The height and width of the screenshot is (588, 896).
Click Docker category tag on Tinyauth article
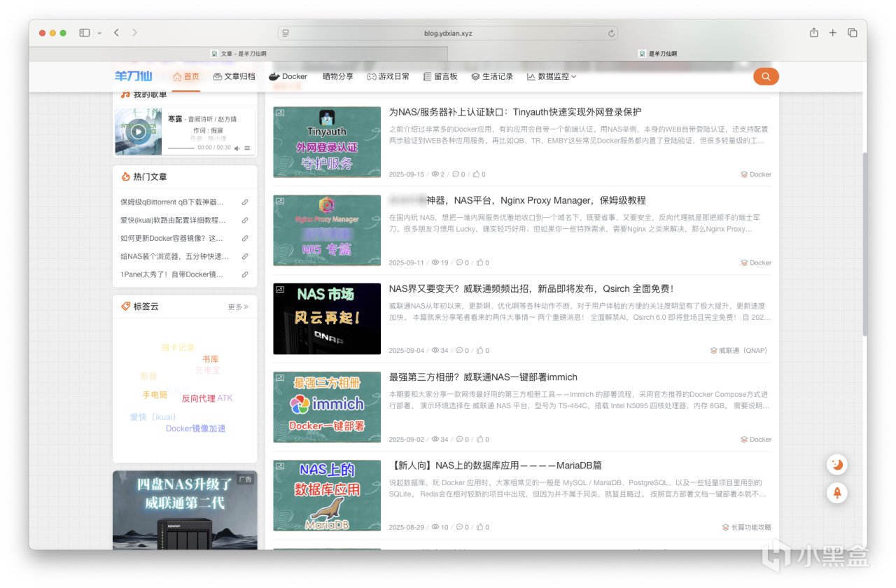[756, 174]
